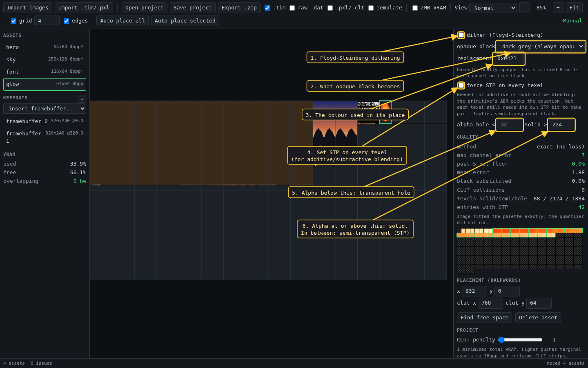Click the '4 assets' status text

coord(14,363)
